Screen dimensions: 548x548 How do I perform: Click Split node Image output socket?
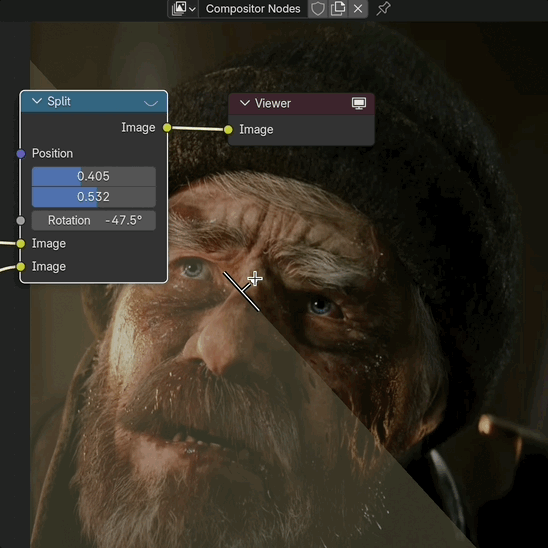click(167, 128)
